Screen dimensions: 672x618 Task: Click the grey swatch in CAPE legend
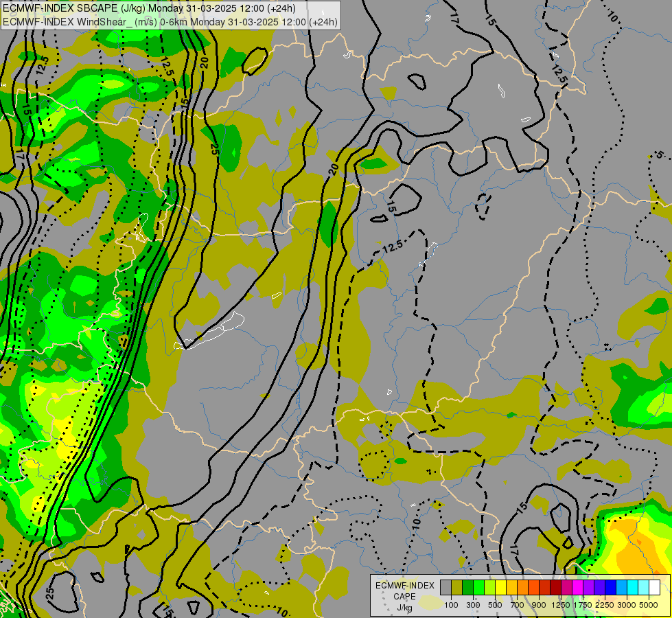445,587
